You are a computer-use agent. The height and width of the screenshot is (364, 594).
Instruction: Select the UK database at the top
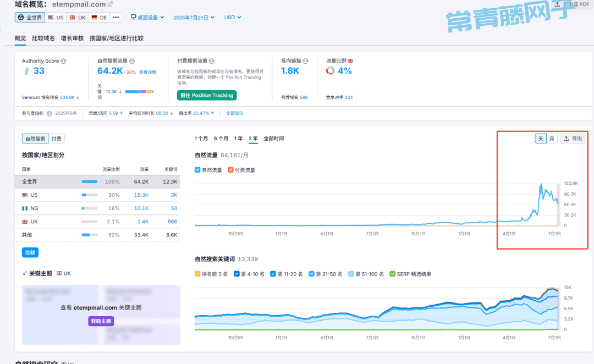(78, 18)
